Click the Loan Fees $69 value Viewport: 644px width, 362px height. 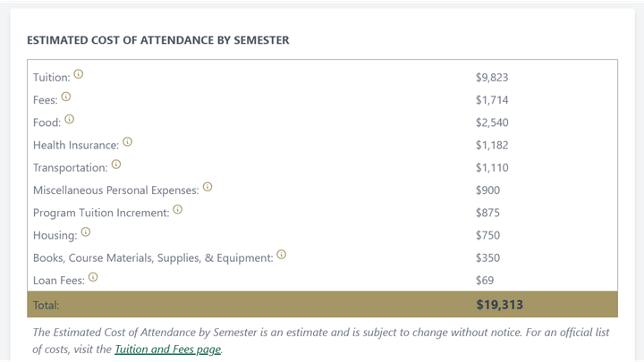coord(485,281)
